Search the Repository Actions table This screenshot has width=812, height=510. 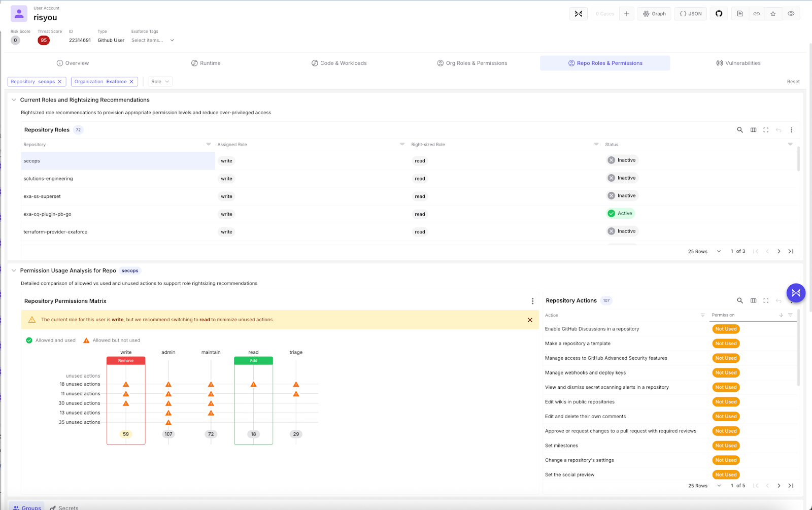pyautogui.click(x=740, y=300)
